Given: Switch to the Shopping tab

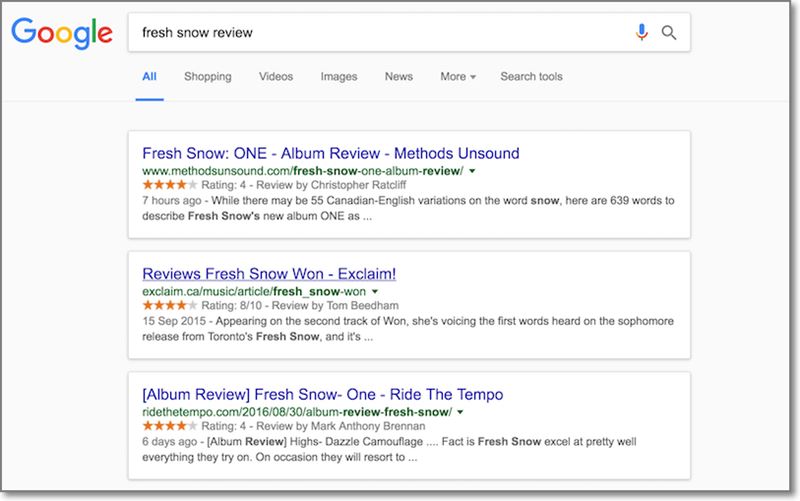Looking at the screenshot, I should click(x=208, y=77).
